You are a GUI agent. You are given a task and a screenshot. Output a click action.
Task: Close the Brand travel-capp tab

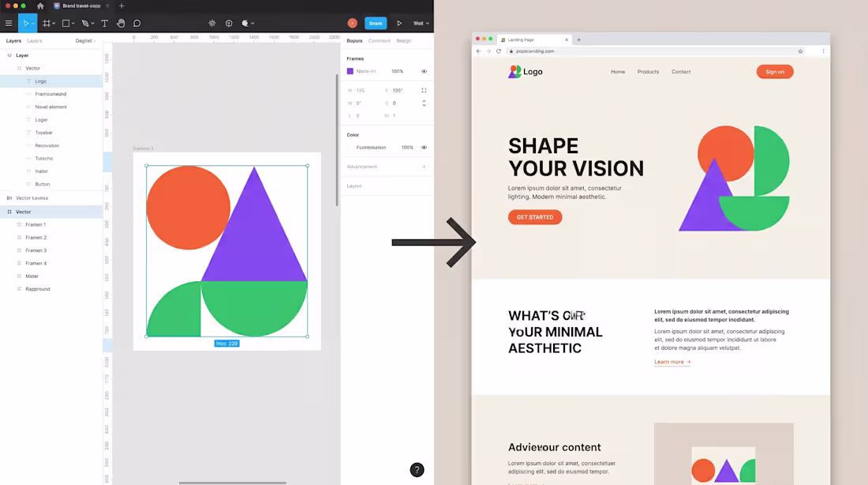[107, 6]
